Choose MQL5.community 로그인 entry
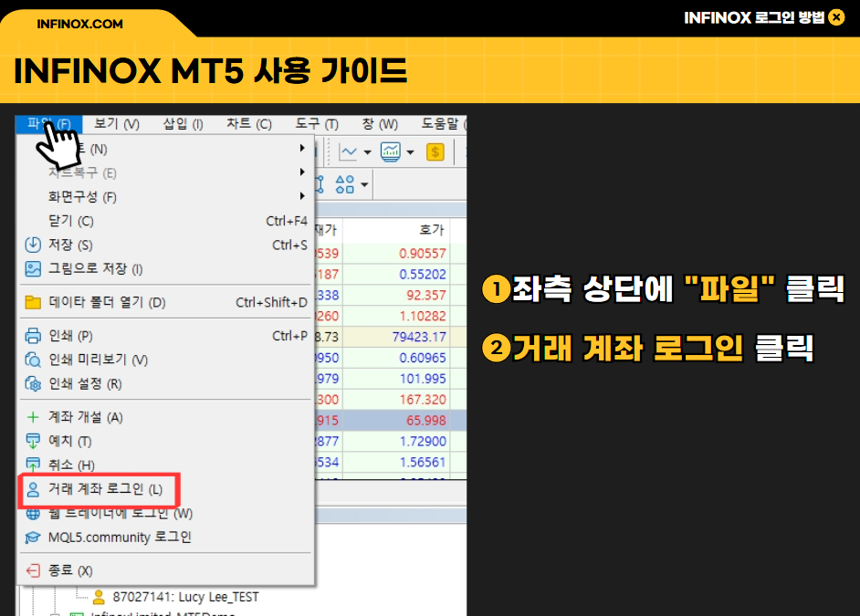860x616 pixels. point(165,538)
